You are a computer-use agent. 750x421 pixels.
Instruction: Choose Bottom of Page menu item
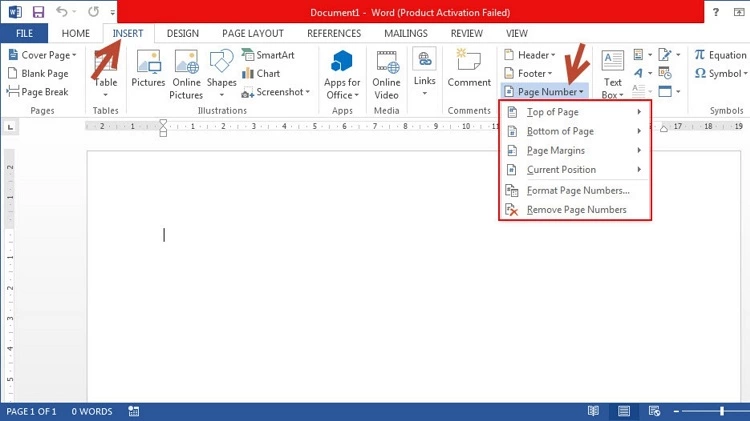(x=574, y=131)
